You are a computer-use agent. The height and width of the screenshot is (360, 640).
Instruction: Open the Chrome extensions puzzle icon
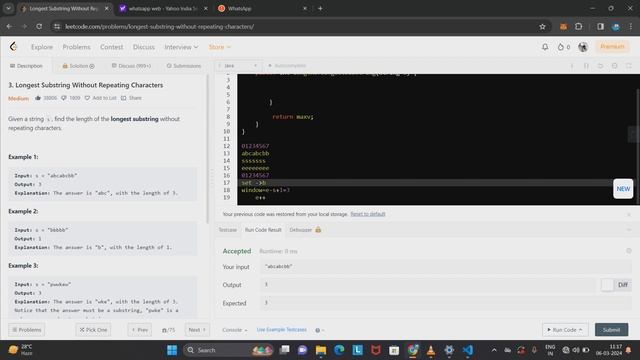(578, 27)
